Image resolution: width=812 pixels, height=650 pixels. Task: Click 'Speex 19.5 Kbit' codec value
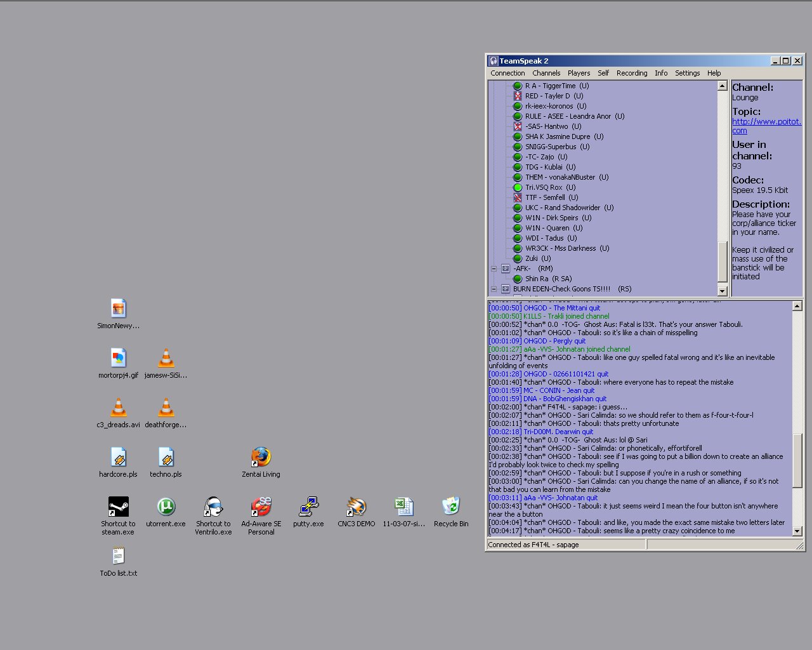(x=760, y=190)
